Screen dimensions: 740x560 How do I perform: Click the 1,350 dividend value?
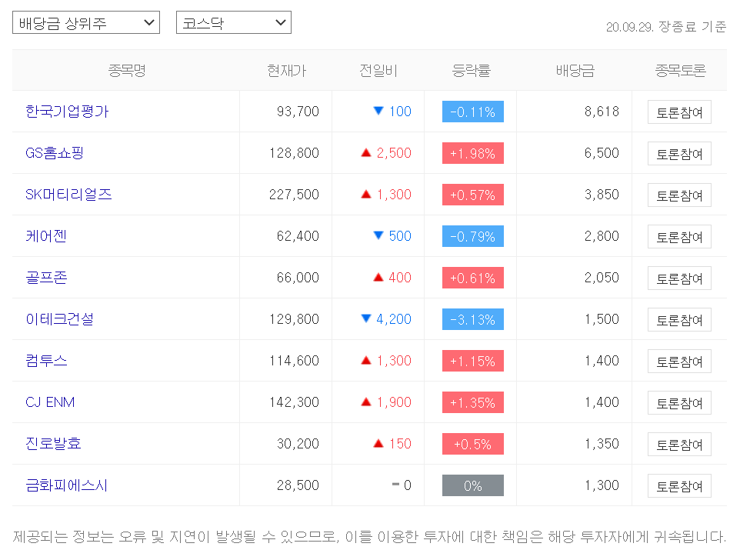tap(602, 444)
